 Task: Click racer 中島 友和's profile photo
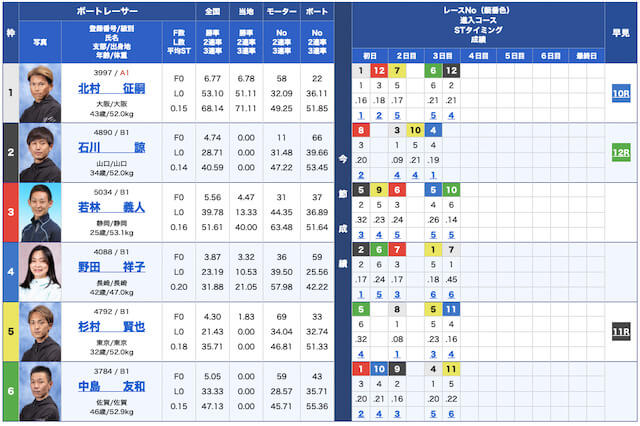point(40,392)
